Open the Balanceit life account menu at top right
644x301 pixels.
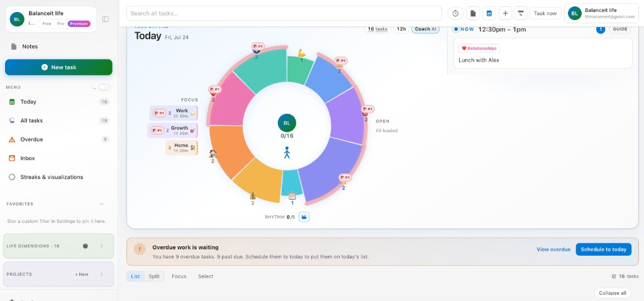[x=601, y=13]
